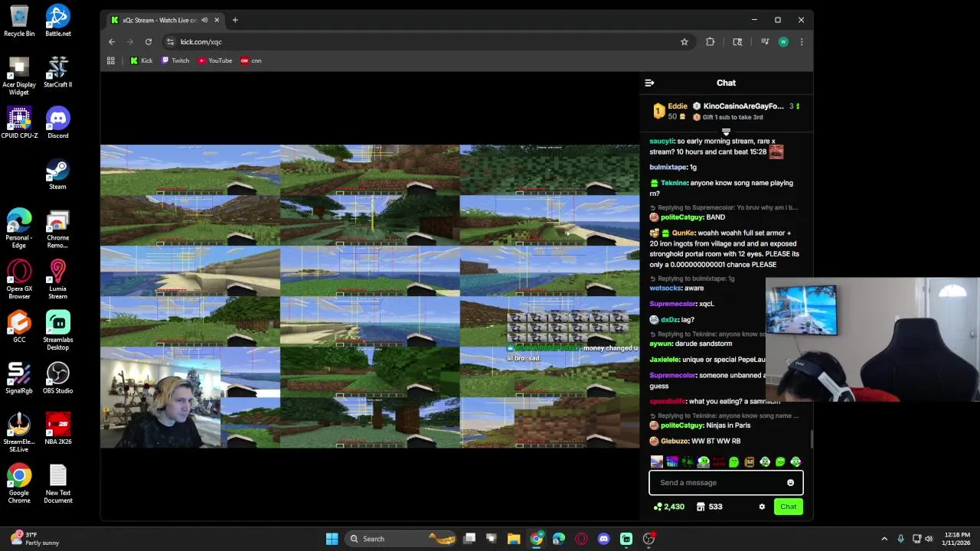The image size is (980, 551).
Task: Show hidden system tray icons
Action: (884, 539)
